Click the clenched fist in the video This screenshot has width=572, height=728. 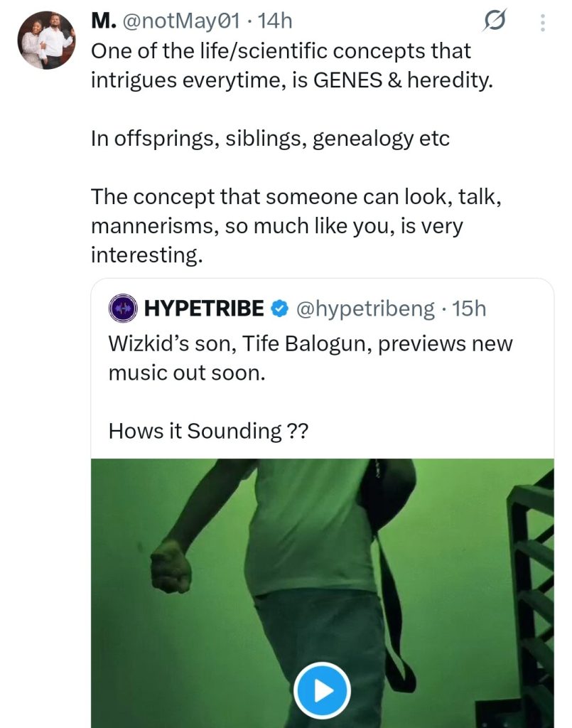click(171, 565)
